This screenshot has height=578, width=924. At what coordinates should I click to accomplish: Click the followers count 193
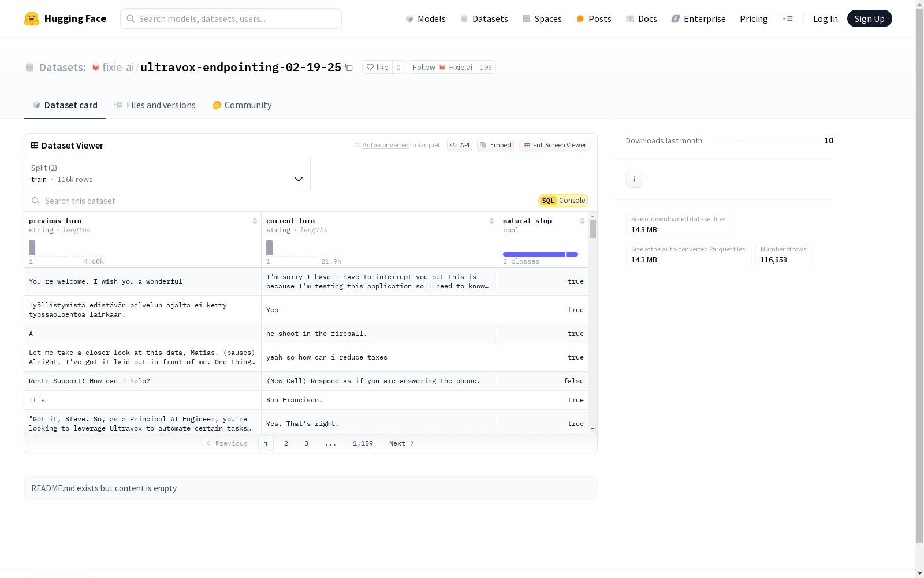pos(486,67)
